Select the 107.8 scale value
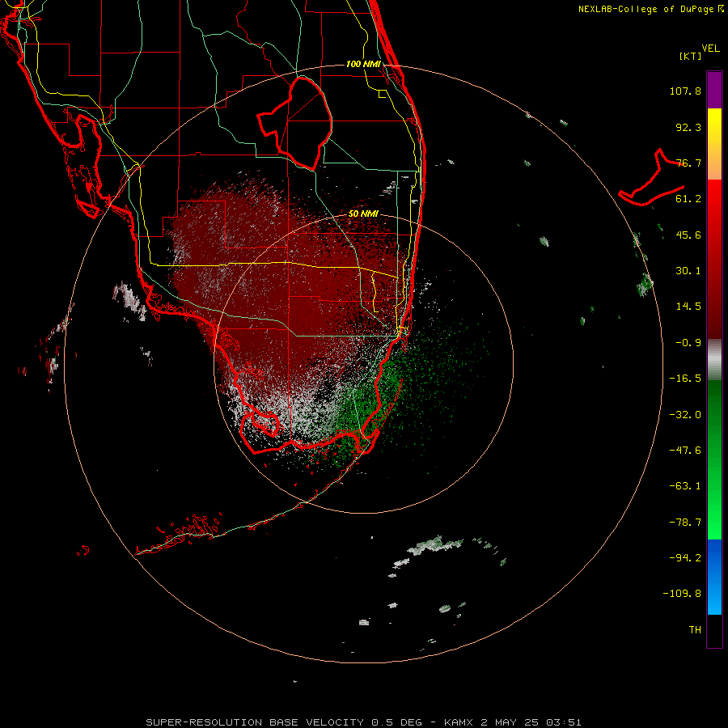This screenshot has height=728, width=728. 685,91
